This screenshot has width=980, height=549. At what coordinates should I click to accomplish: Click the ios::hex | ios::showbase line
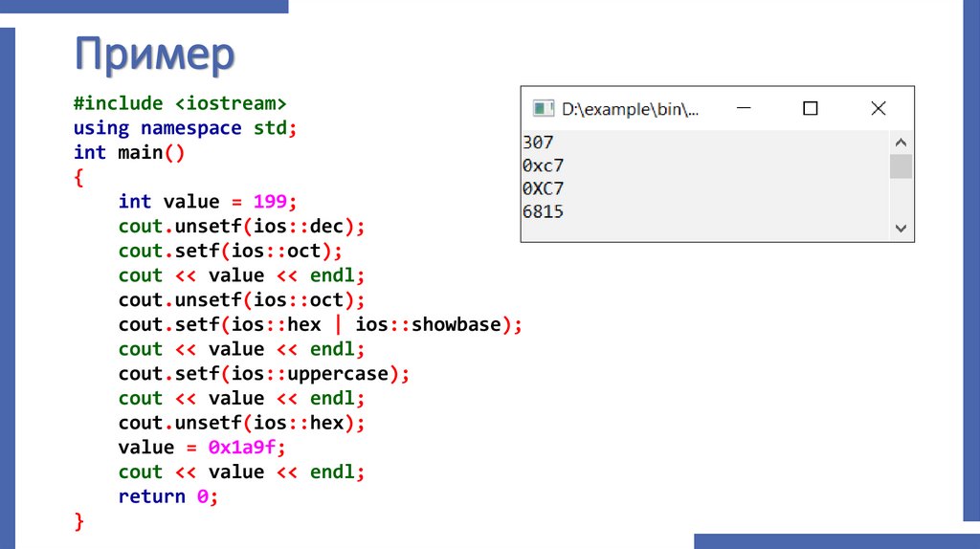pyautogui.click(x=320, y=325)
